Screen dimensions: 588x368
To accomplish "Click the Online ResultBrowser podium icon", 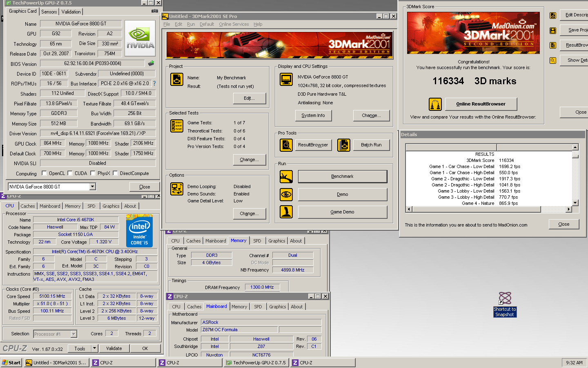I will 435,104.
